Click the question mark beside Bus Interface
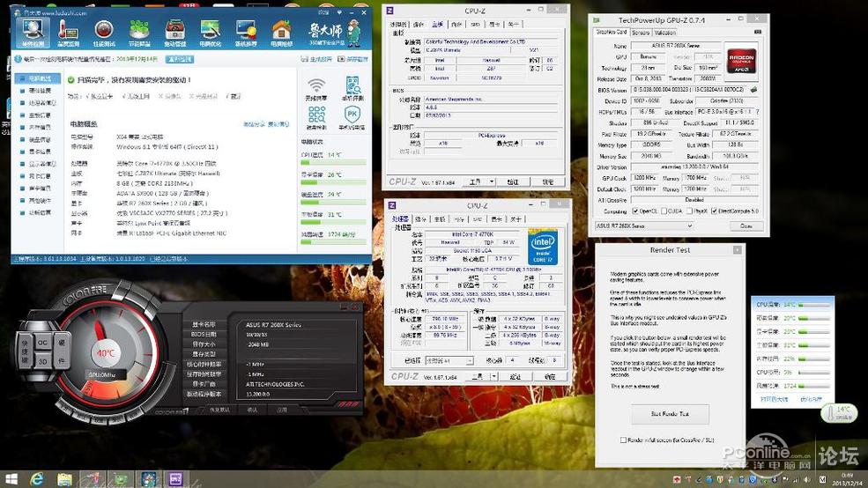Screen dimensions: 868x488 (x=757, y=112)
